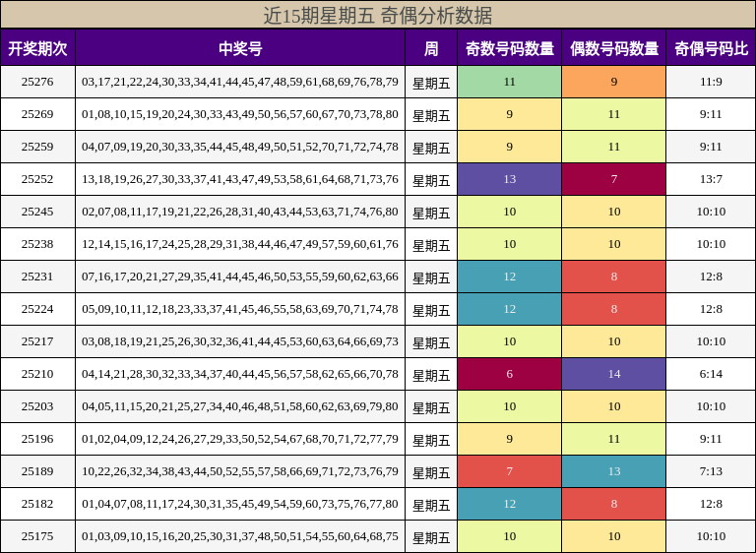Viewport: 756px width, 553px height.
Task: Click the 奇偶号码比 column header
Action: (711, 48)
